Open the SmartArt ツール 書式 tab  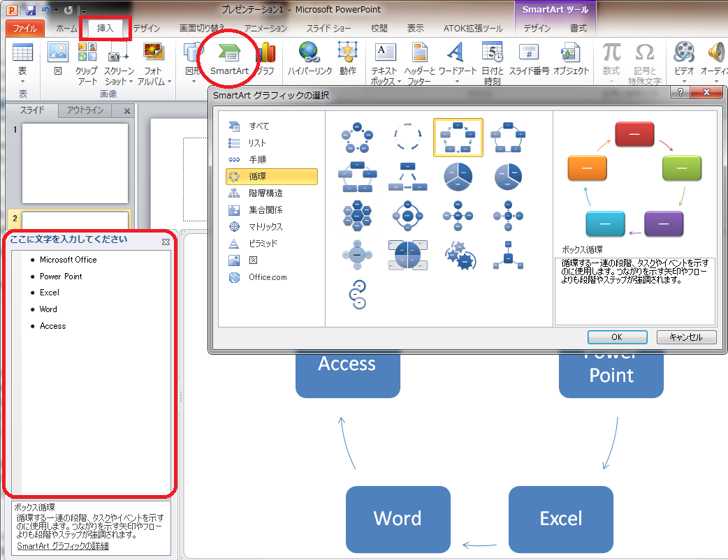pyautogui.click(x=578, y=29)
